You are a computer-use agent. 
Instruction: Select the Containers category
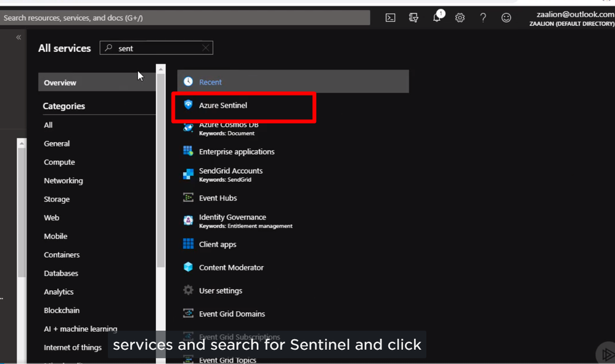(62, 255)
